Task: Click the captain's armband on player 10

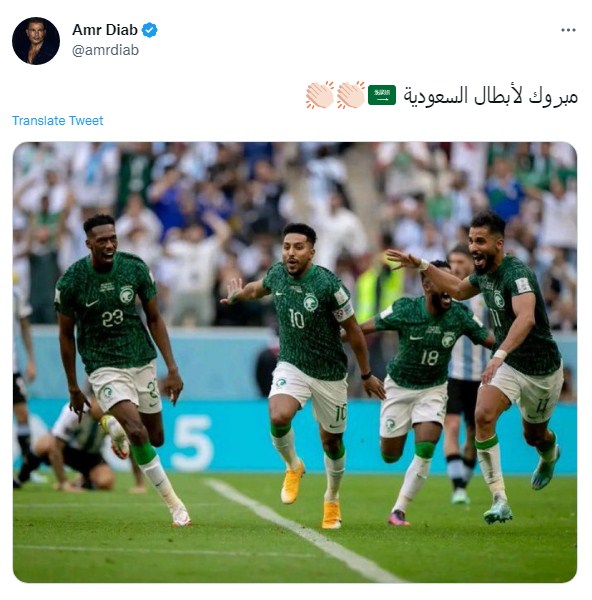Action: [x=343, y=312]
